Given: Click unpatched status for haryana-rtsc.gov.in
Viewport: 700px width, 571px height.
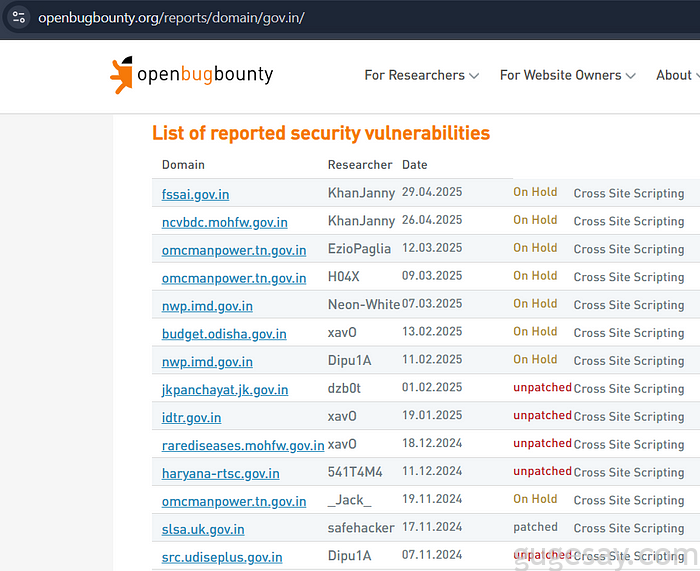Looking at the screenshot, I should pyautogui.click(x=542, y=471).
